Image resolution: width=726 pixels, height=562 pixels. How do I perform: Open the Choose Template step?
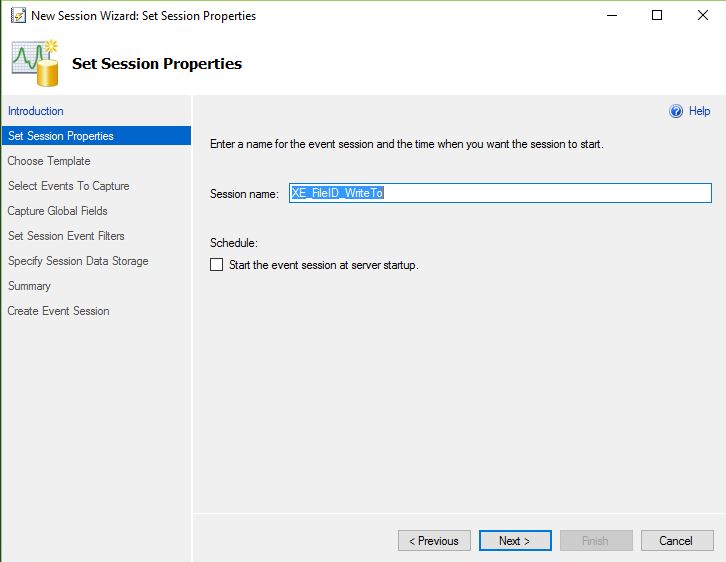(x=49, y=161)
